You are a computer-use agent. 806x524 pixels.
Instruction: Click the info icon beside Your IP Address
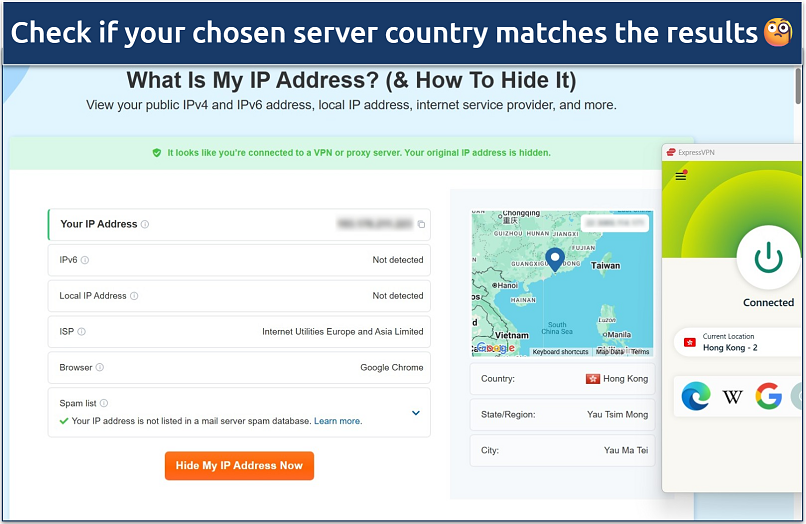point(145,225)
